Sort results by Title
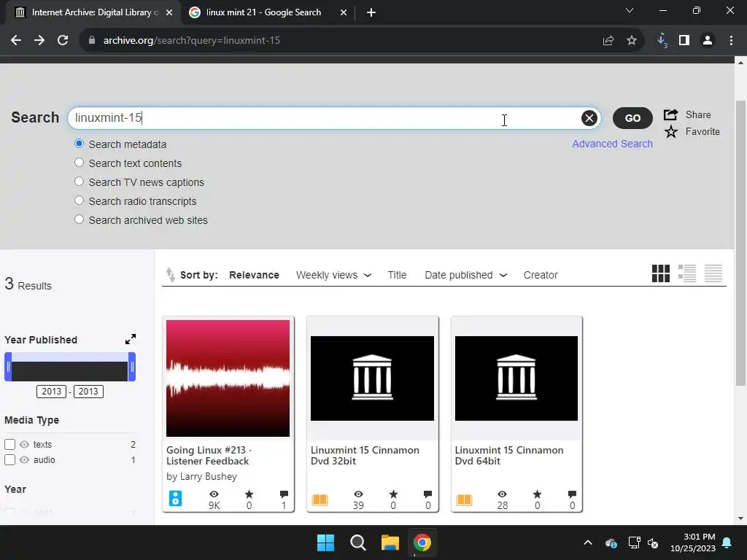 397,275
